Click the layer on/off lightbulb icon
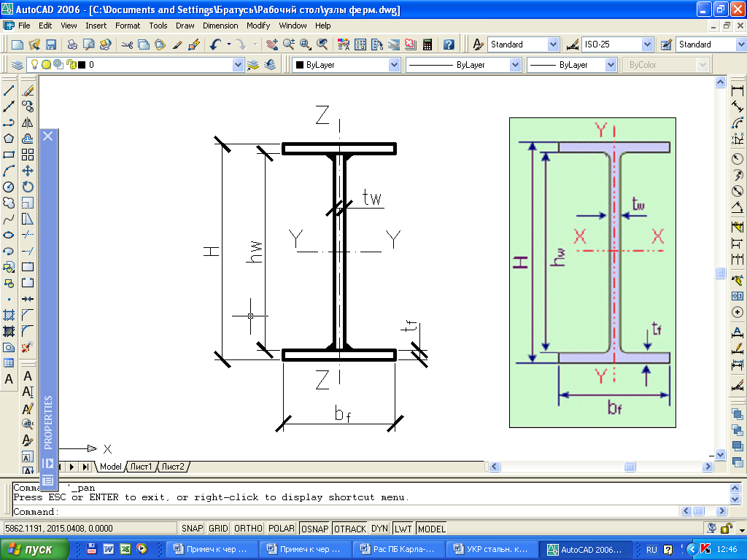The image size is (747, 560). point(34,64)
